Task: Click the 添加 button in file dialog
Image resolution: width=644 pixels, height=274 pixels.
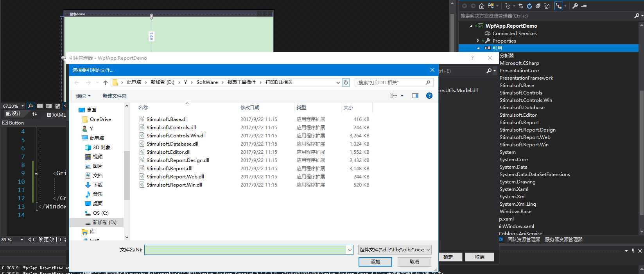Action: pyautogui.click(x=375, y=262)
